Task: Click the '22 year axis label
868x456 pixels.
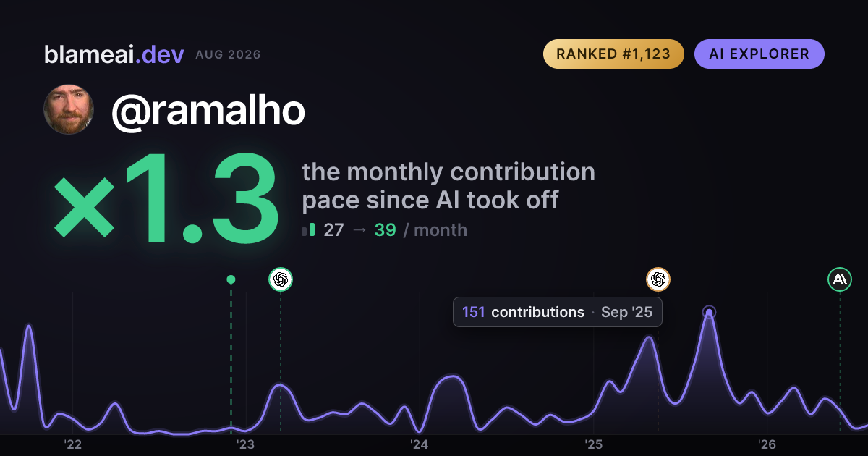Action: point(72,444)
